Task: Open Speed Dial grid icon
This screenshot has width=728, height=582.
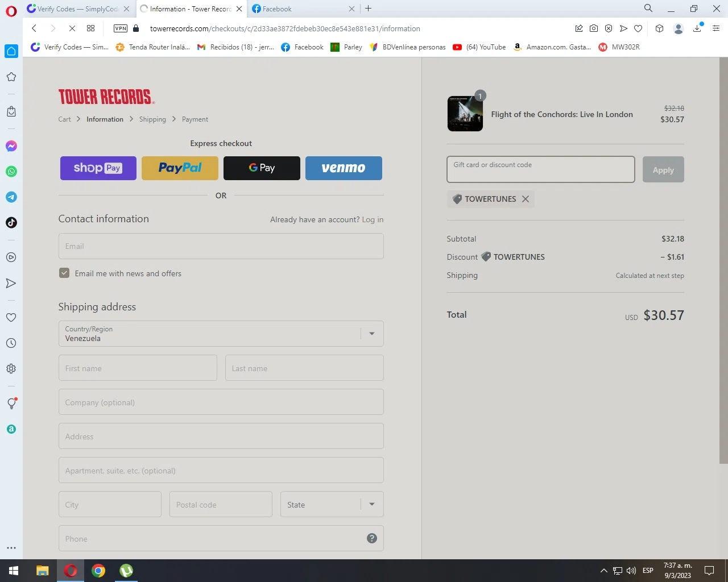Action: click(x=91, y=28)
